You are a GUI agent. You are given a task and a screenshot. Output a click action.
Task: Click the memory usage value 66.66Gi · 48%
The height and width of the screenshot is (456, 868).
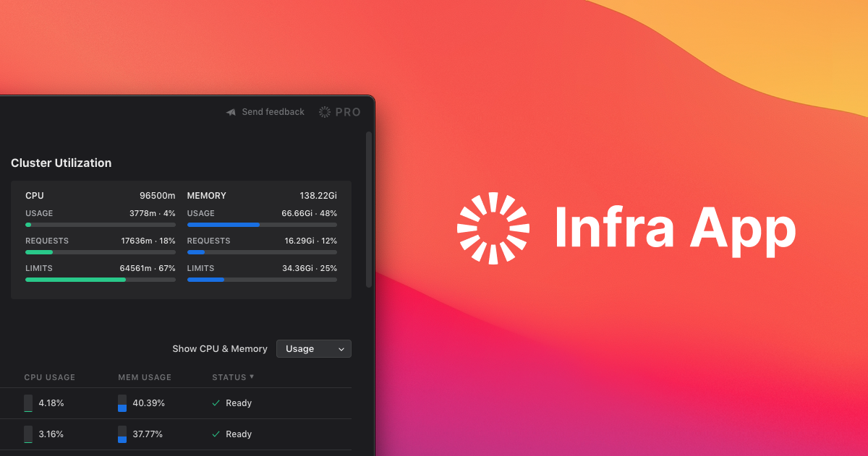pos(309,214)
